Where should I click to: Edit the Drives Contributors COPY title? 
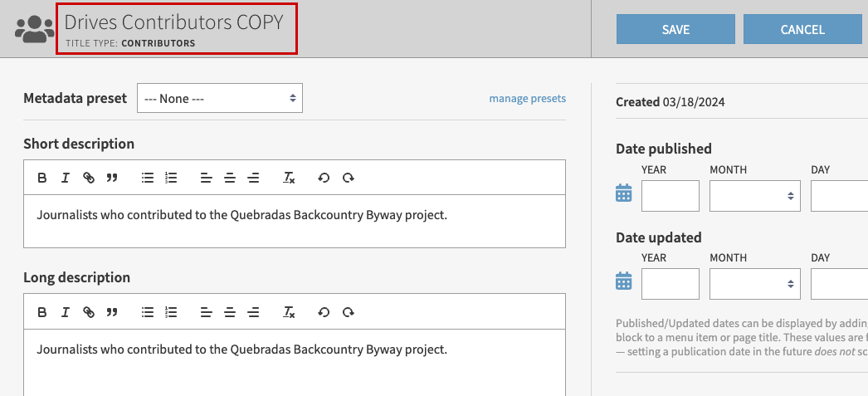point(173,22)
